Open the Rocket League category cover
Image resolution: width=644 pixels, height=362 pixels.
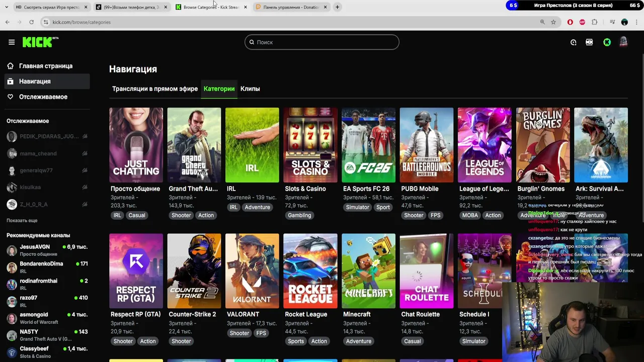click(310, 270)
